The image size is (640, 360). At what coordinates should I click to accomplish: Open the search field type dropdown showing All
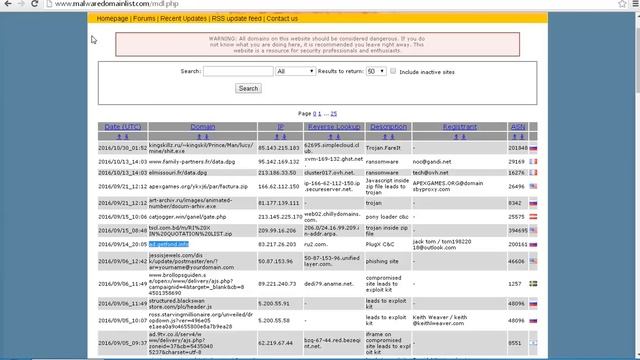295,71
